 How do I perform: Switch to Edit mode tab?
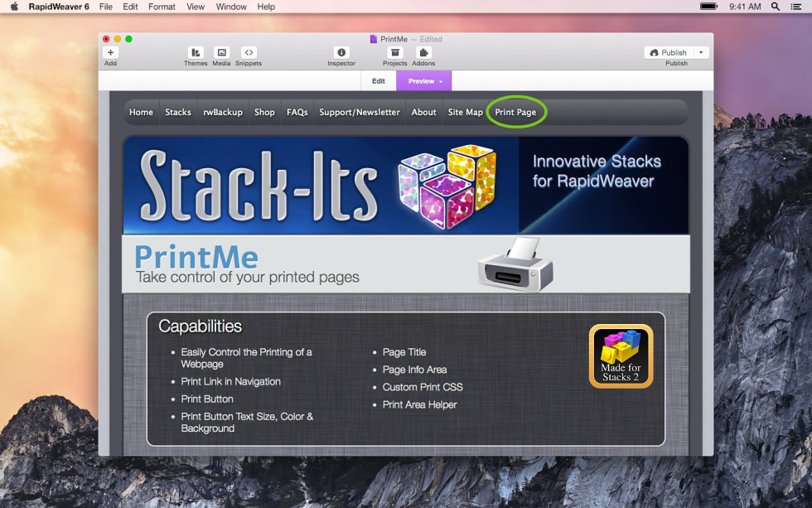(x=379, y=80)
